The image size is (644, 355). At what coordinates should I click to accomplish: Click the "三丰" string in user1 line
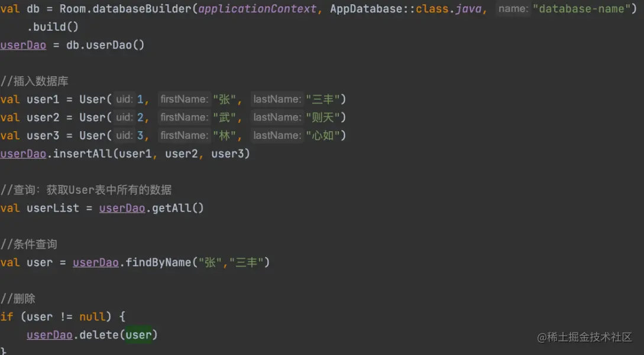point(323,99)
